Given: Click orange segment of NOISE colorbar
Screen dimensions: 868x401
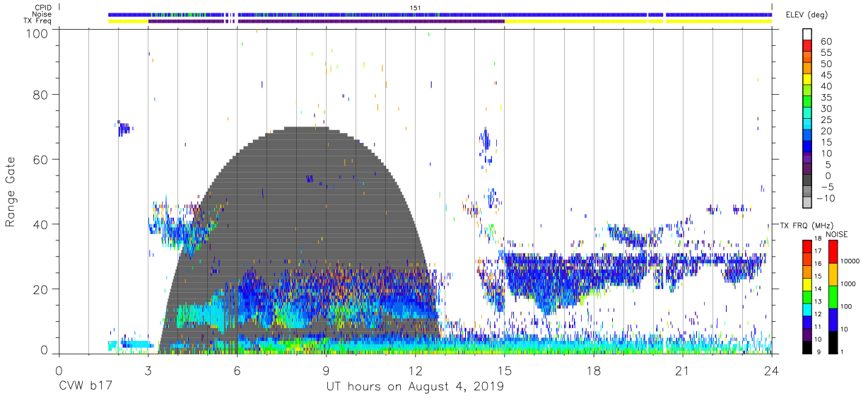Looking at the screenshot, I should [832, 274].
